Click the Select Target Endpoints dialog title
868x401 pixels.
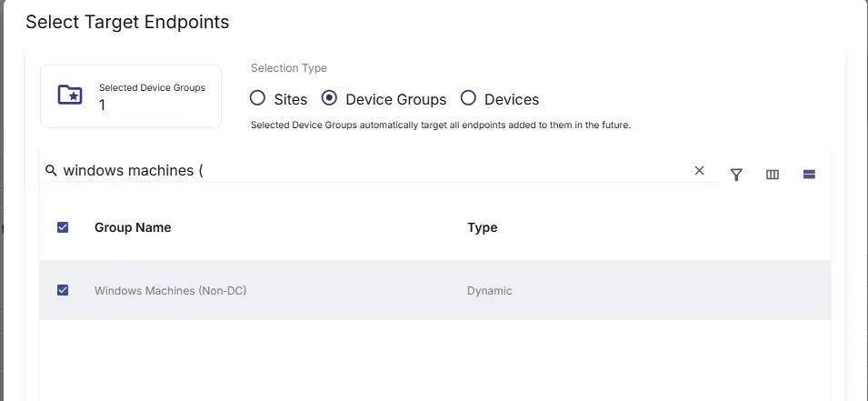click(127, 22)
